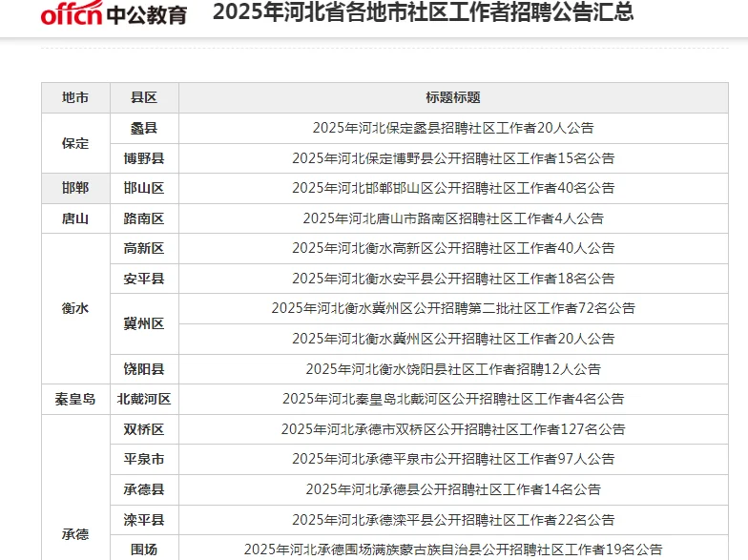Screen dimensions: 748x560
Task: Open the 保定博野县招聘15名公告 link
Action: tap(453, 158)
